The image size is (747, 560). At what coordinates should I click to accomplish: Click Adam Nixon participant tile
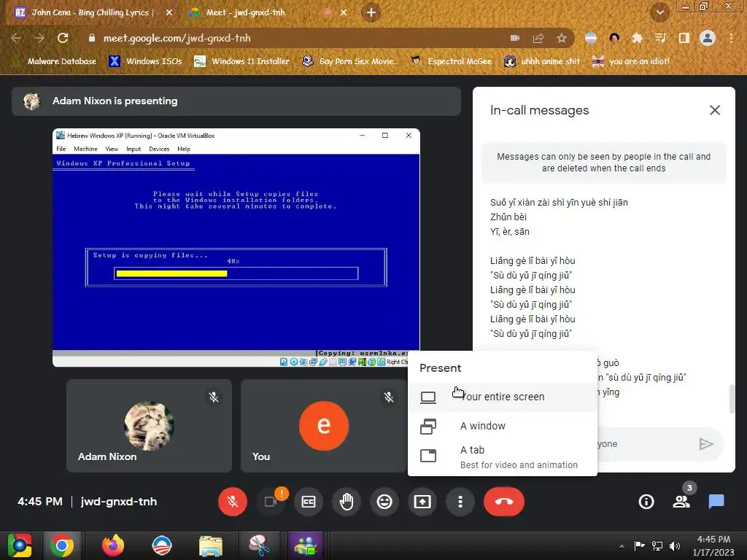(149, 426)
